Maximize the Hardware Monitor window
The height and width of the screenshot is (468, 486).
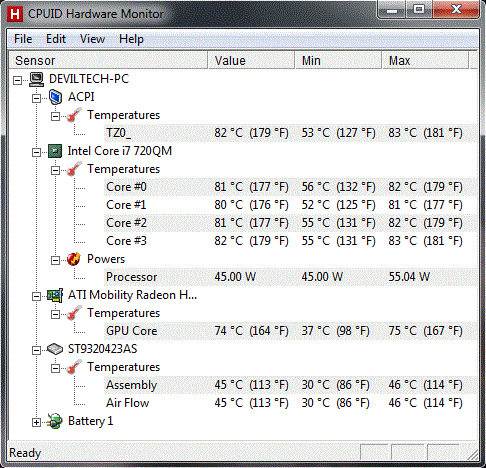pos(419,10)
